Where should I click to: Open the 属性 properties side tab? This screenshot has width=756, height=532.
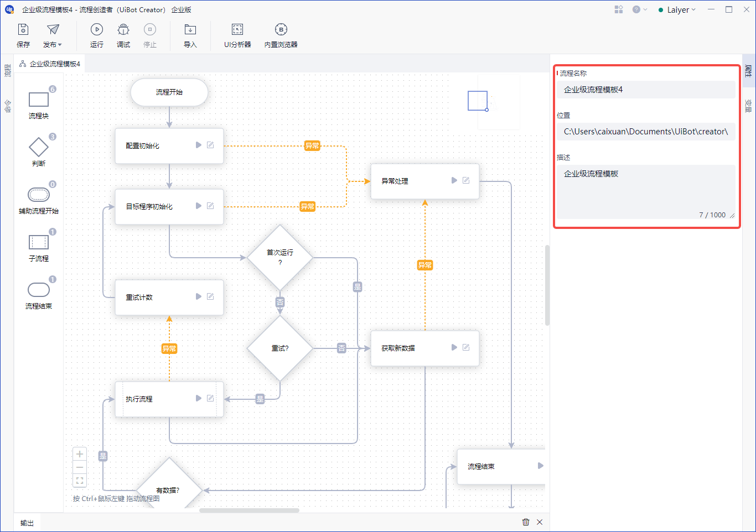pos(748,70)
